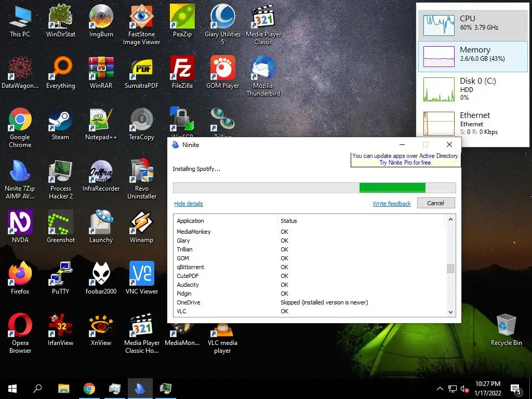Open the Write feedback link
This screenshot has height=399, width=532.
tap(392, 204)
